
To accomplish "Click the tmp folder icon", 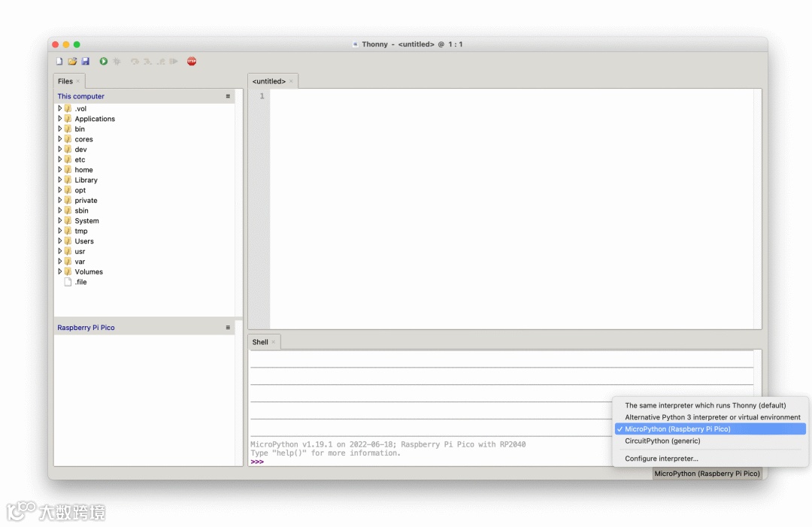I will [x=68, y=231].
